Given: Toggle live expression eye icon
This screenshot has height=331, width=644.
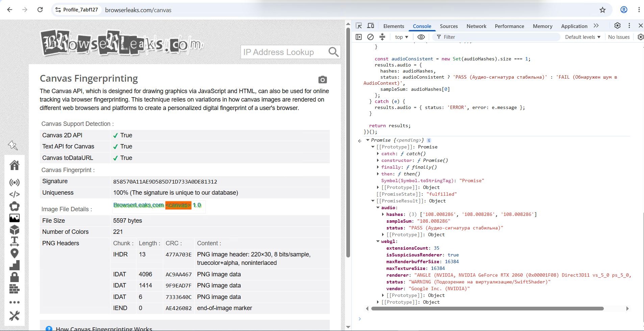Looking at the screenshot, I should point(421,37).
